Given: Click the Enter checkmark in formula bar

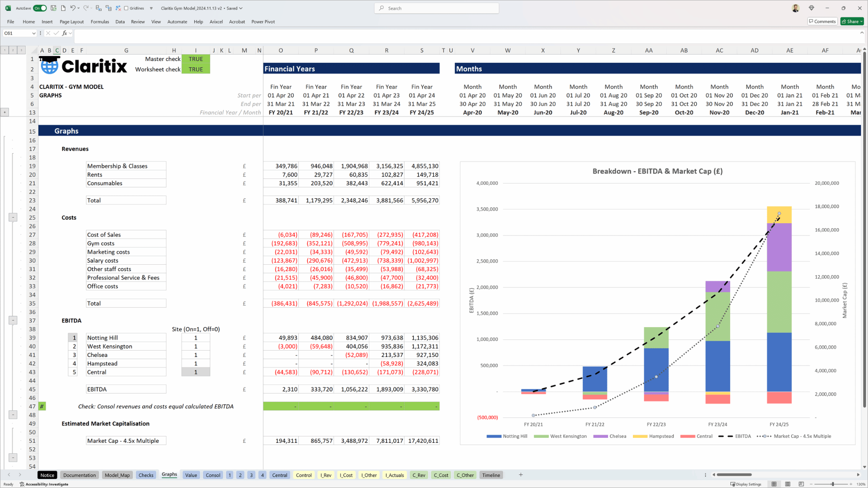Looking at the screenshot, I should pyautogui.click(x=56, y=33).
